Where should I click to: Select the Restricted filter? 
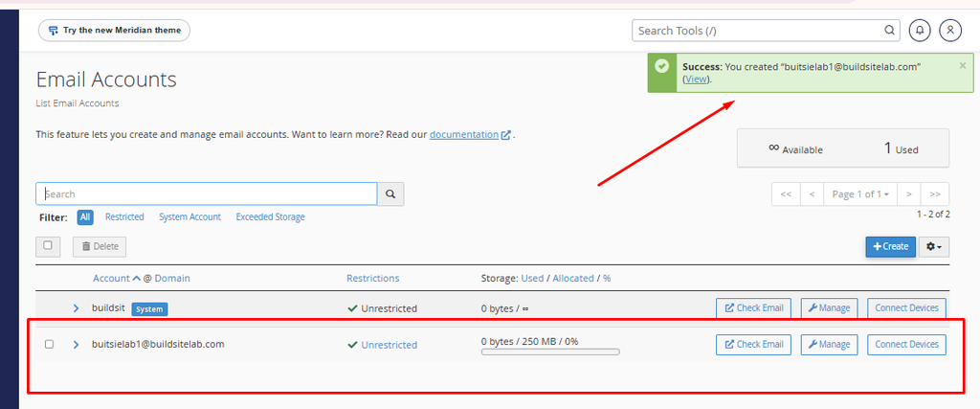pyautogui.click(x=124, y=217)
